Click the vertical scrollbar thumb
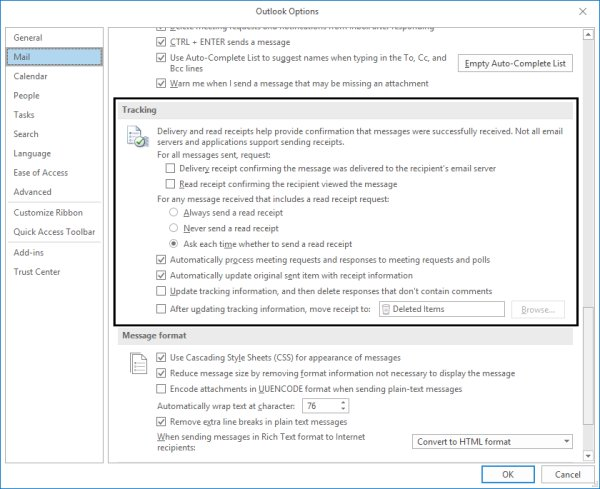Image resolution: width=600 pixels, height=489 pixels. click(588, 365)
